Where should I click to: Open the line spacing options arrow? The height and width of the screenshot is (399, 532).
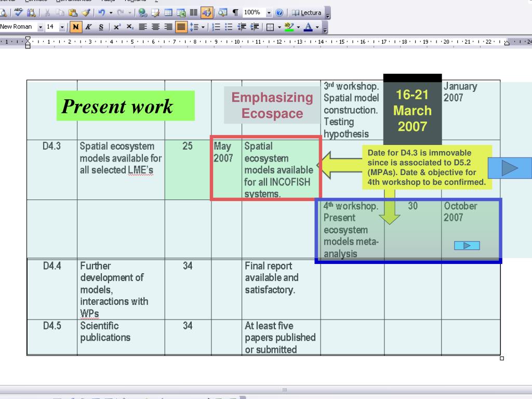(203, 27)
